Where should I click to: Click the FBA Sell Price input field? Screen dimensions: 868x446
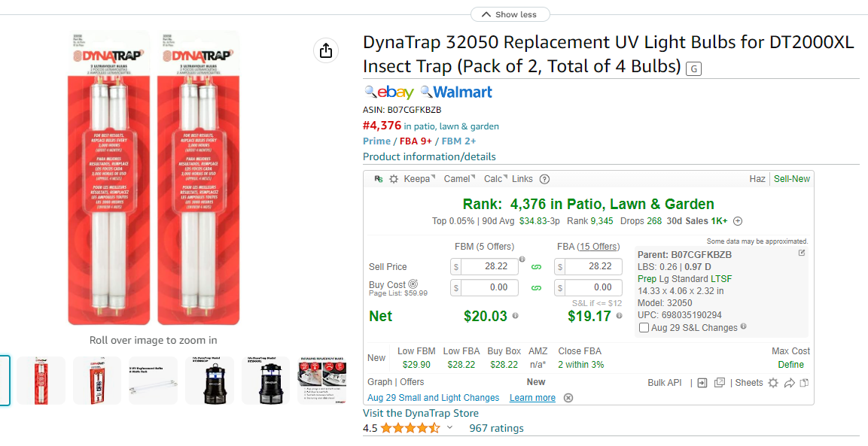tap(589, 266)
